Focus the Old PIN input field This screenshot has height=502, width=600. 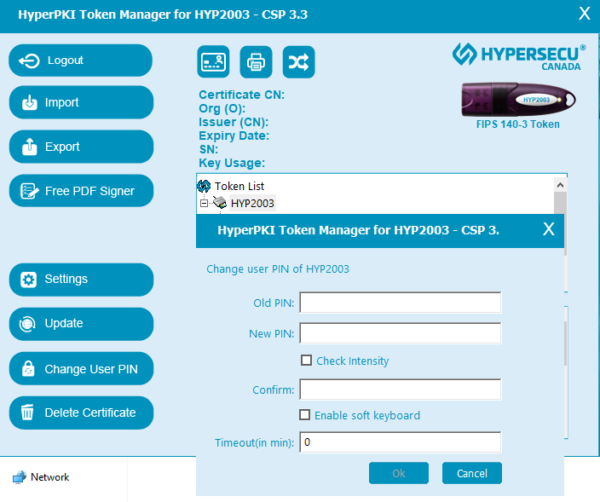click(400, 303)
